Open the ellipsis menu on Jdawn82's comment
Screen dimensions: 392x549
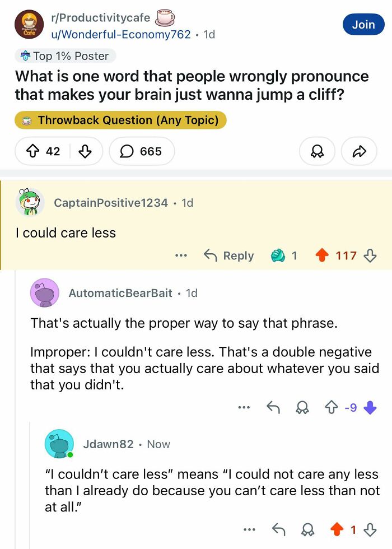click(x=250, y=529)
